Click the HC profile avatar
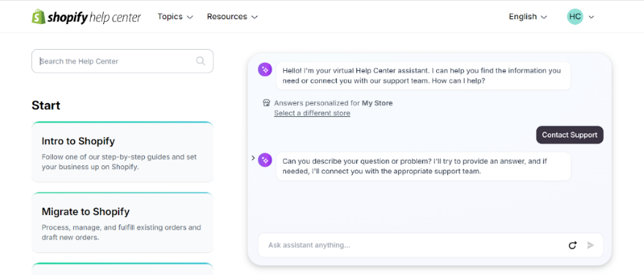 point(575,17)
